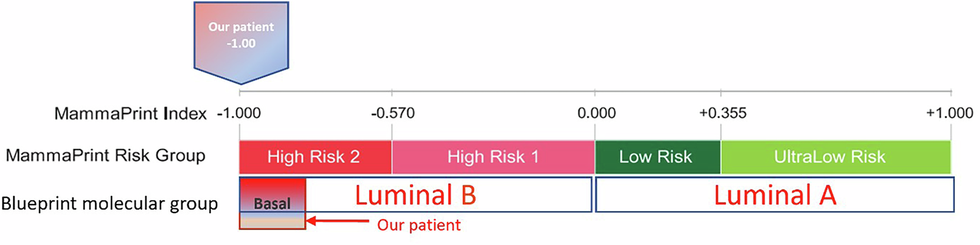Click the MammaPrint Index row label
This screenshot has height=245, width=980.
coord(130,114)
